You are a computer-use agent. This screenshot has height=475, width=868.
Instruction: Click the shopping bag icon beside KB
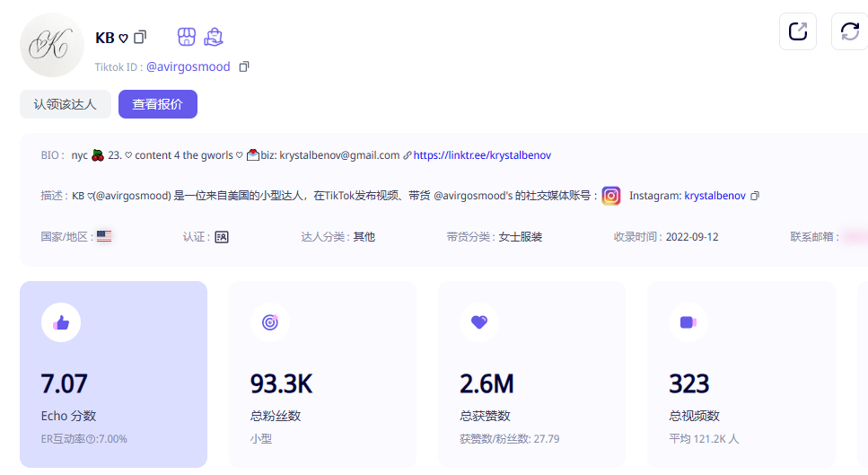click(213, 37)
